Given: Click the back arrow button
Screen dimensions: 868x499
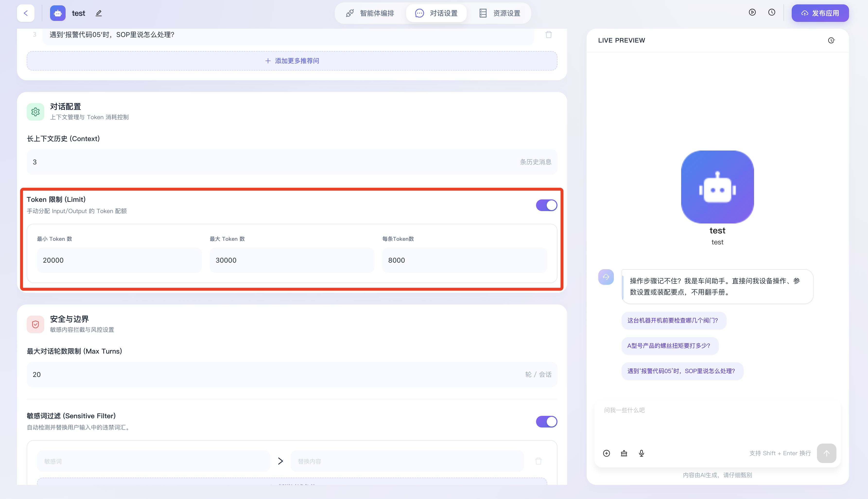Looking at the screenshot, I should (26, 13).
